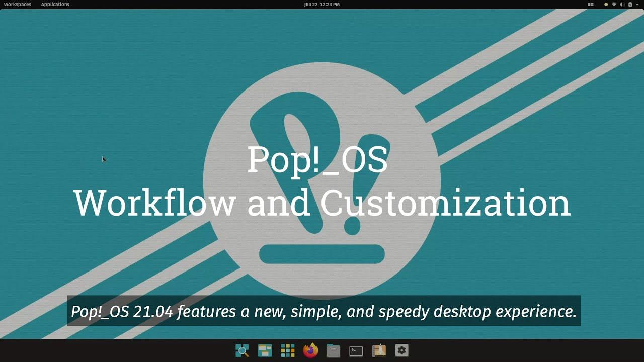644x362 pixels.
Task: Click the Workflow and Customization heading
Action: click(322, 203)
